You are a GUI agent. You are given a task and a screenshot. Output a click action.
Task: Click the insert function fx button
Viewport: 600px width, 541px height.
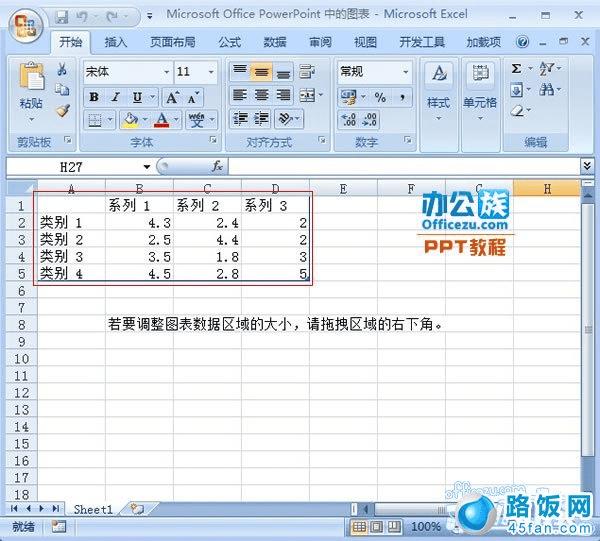[x=217, y=166]
